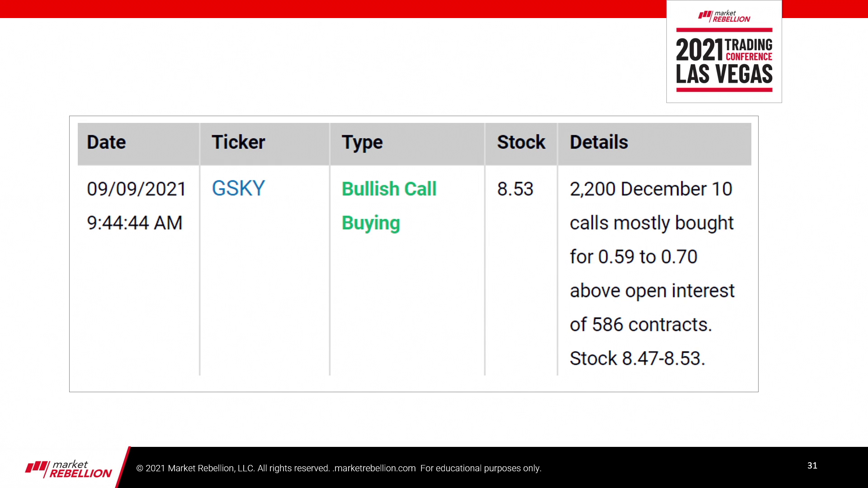Click the 9:44:44 AM timestamp
868x488 pixels.
[x=135, y=223]
